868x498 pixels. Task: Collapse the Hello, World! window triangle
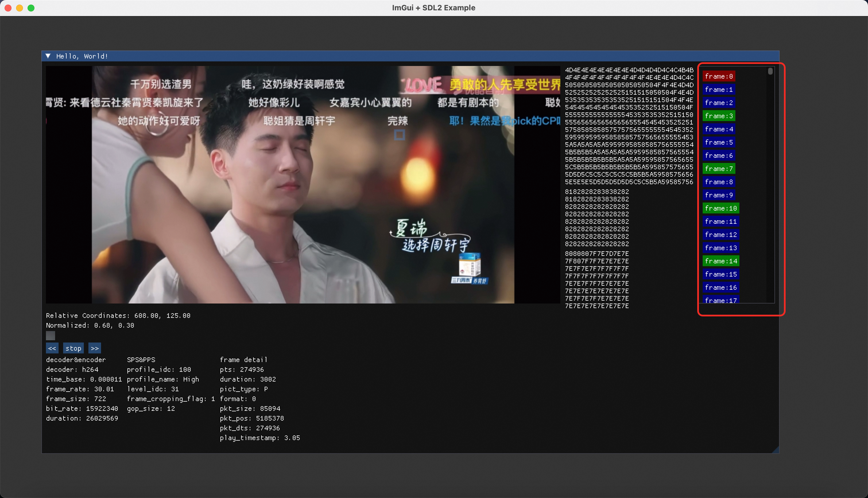tap(48, 56)
